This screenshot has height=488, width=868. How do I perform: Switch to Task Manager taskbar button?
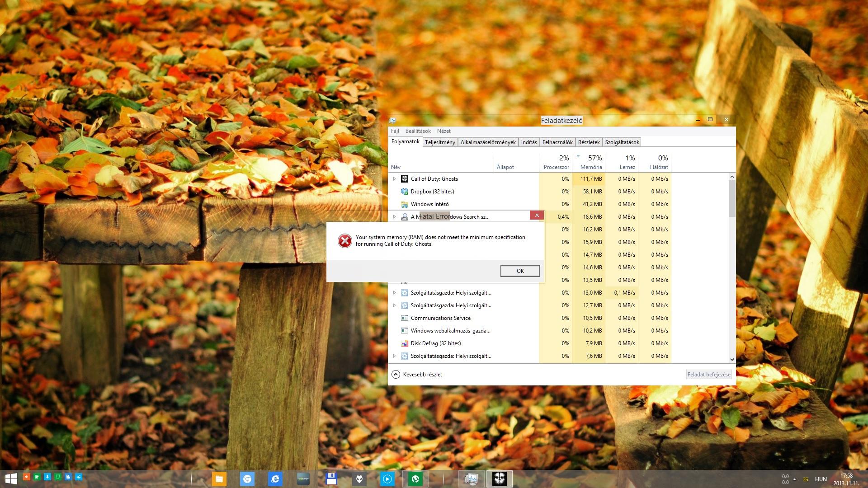point(472,479)
